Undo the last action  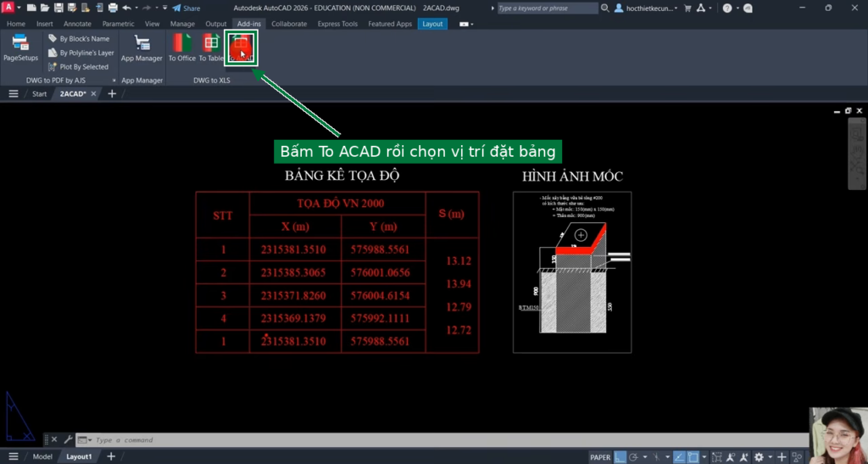pyautogui.click(x=127, y=8)
